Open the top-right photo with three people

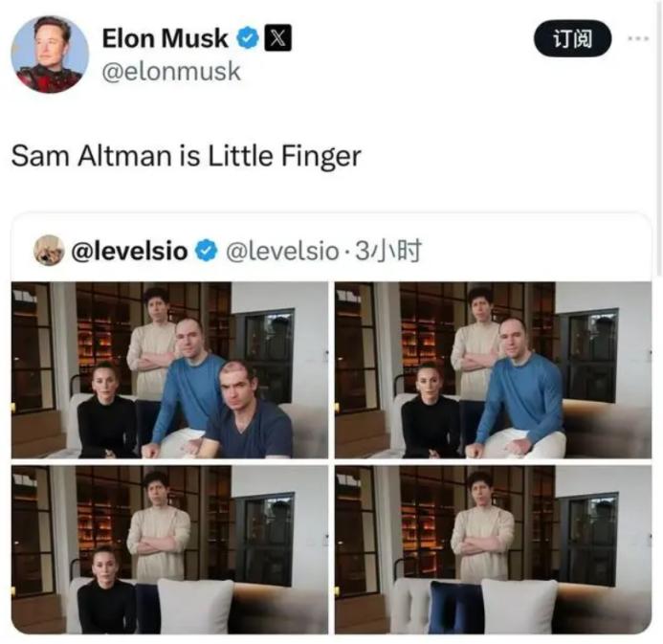pos(492,370)
